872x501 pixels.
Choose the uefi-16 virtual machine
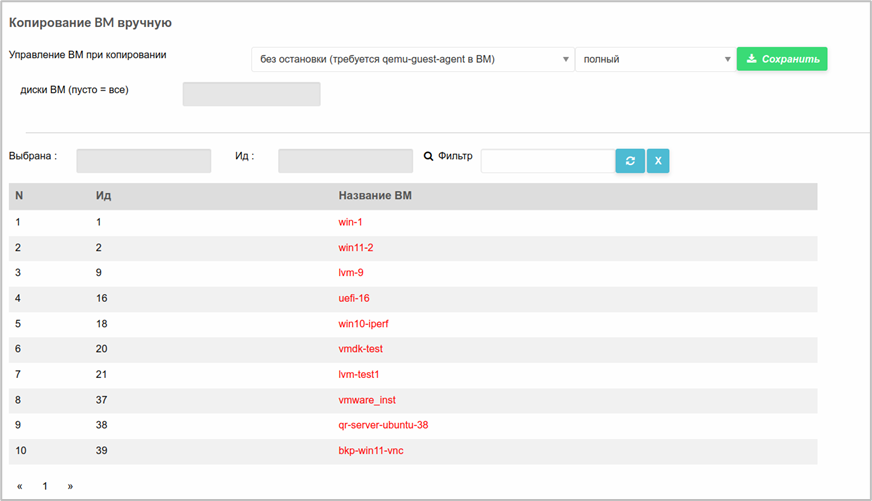[x=354, y=298]
